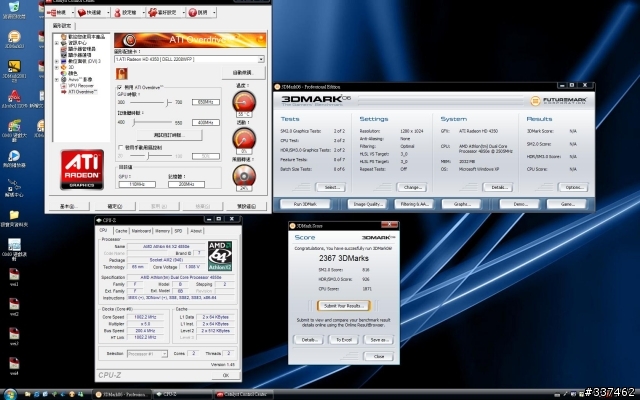Toggle the enable ATI Overdrive checkbox

[120, 87]
